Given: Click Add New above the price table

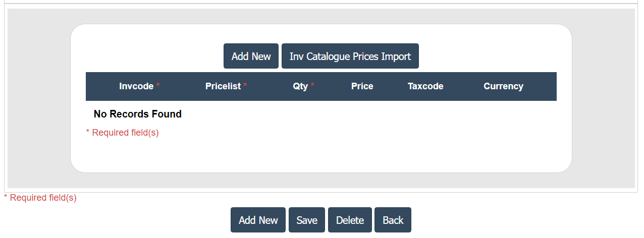Looking at the screenshot, I should tap(251, 56).
